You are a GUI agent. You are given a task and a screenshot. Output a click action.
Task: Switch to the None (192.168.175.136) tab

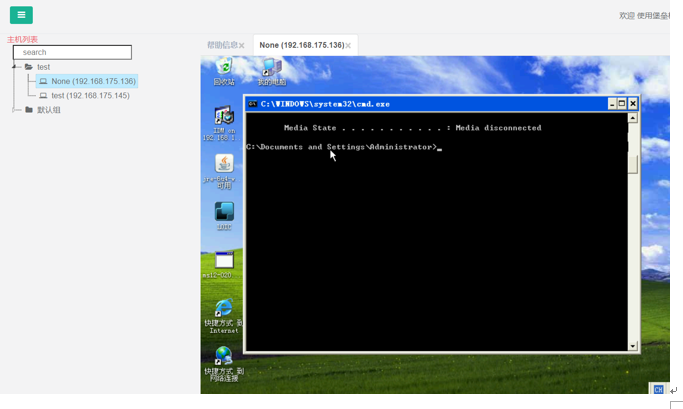301,45
